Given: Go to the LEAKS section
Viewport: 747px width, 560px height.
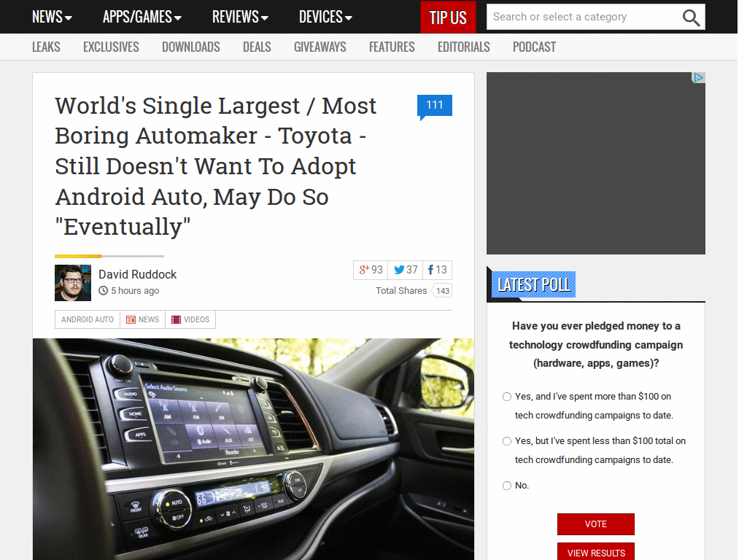Looking at the screenshot, I should click(46, 47).
